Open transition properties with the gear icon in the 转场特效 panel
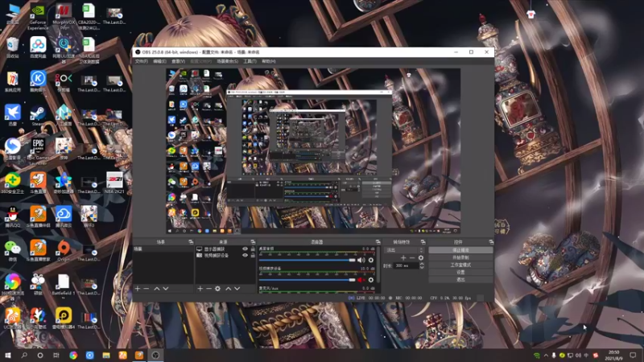644x362 pixels. click(x=420, y=257)
